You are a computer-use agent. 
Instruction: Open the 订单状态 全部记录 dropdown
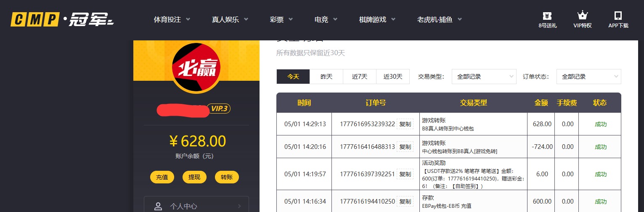[589, 77]
